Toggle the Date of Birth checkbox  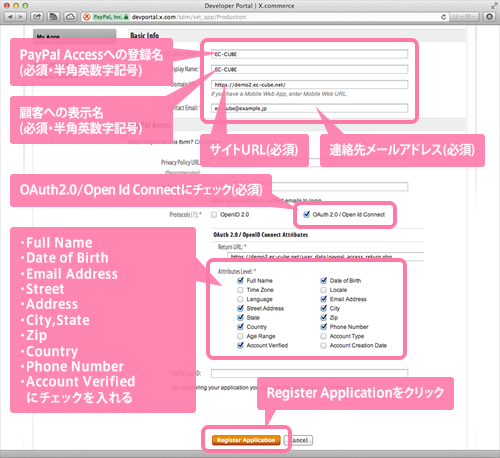click(323, 280)
